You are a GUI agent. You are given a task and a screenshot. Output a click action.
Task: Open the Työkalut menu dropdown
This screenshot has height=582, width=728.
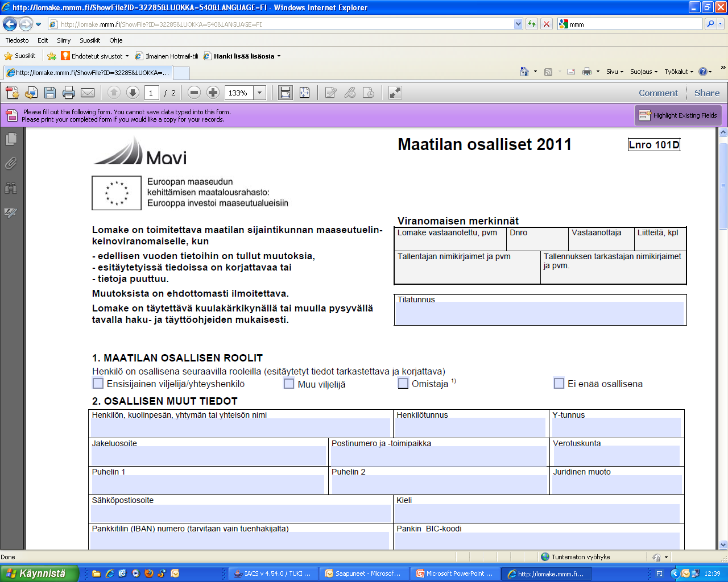tap(679, 72)
